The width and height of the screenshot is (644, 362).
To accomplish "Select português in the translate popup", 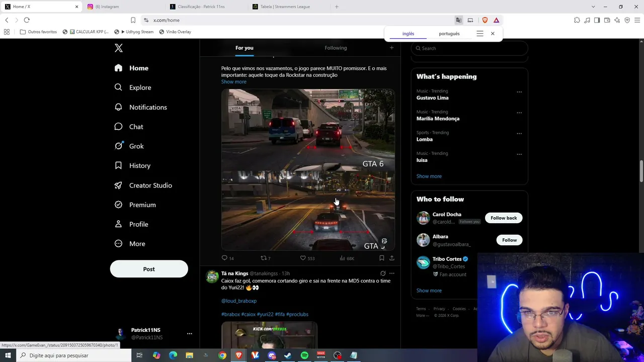I will point(449,34).
